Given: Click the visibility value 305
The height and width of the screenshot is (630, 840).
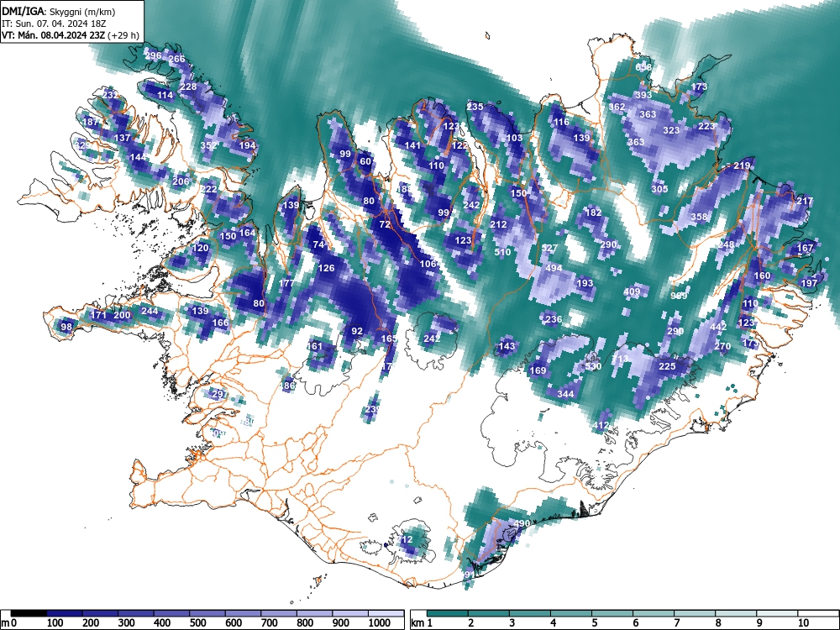Looking at the screenshot, I should tap(660, 189).
